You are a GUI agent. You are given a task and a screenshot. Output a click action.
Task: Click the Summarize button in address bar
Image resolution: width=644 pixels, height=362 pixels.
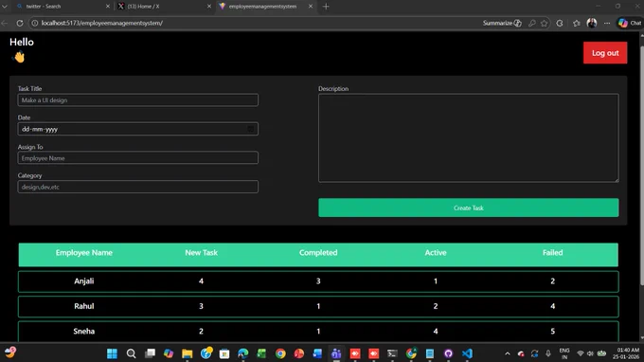[x=502, y=23]
